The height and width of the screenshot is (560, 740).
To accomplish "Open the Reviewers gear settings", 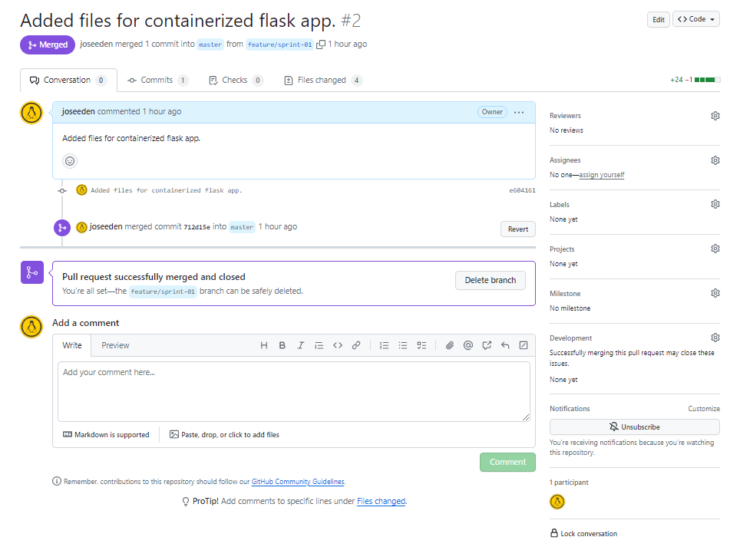I will tap(715, 116).
